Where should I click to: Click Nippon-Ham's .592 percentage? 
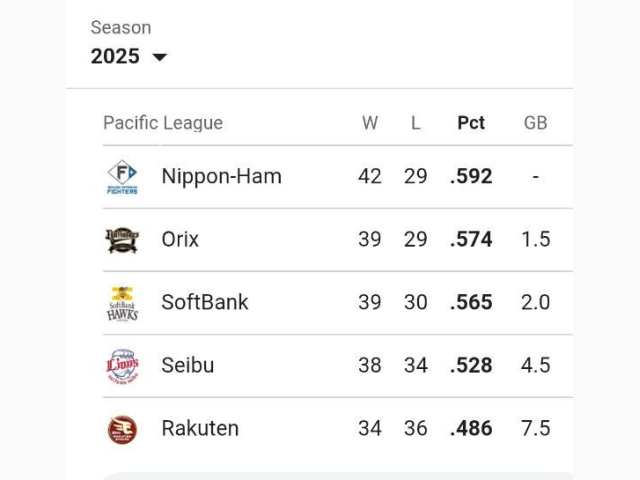[x=471, y=177]
